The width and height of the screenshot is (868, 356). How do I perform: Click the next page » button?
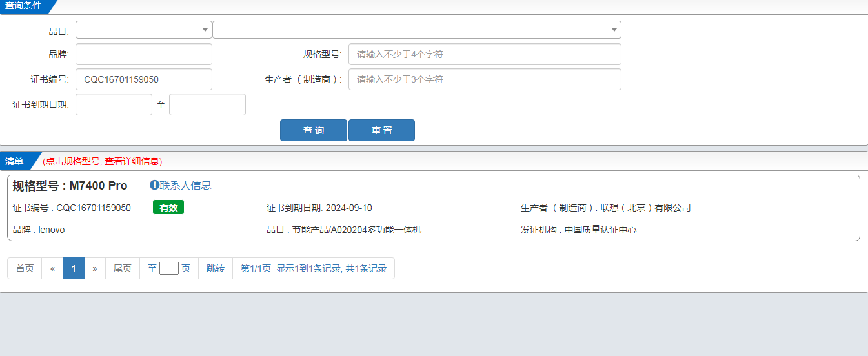point(95,268)
